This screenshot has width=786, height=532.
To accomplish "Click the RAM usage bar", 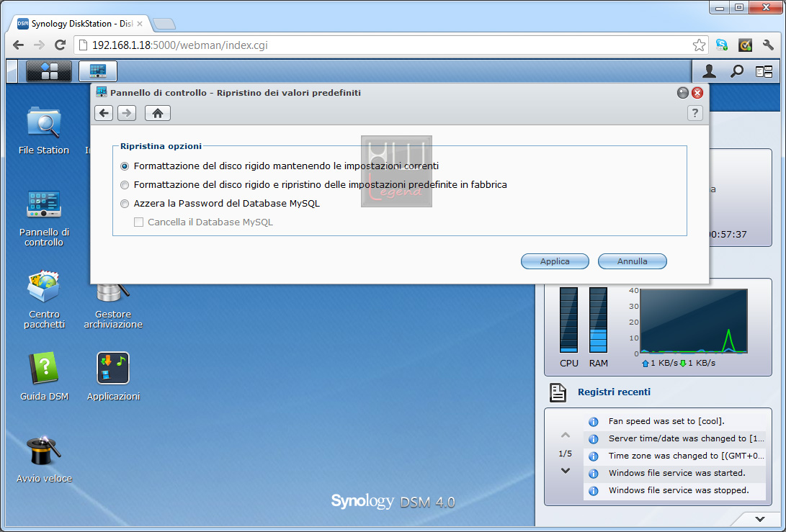I will click(x=598, y=320).
